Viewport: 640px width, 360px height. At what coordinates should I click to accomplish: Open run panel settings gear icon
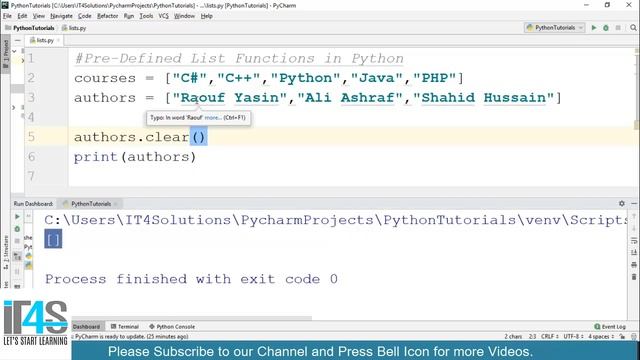pyautogui.click(x=622, y=203)
